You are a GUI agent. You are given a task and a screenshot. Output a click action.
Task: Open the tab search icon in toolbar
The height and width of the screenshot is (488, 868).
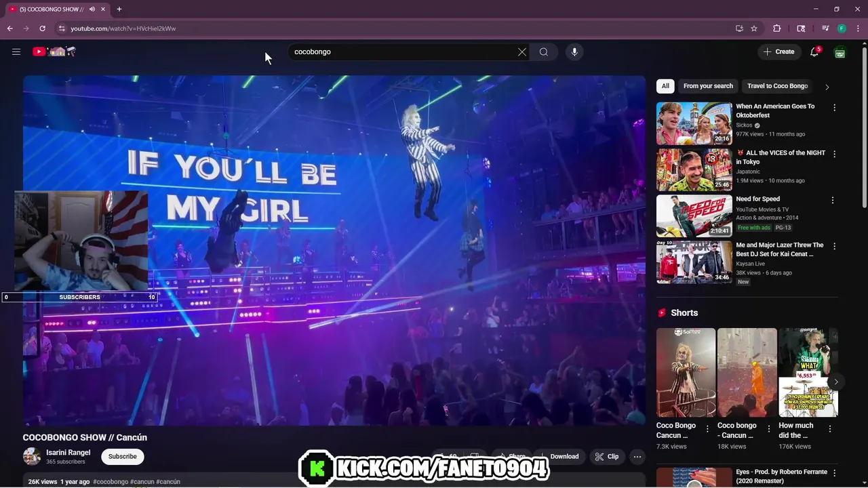pyautogui.click(x=801, y=28)
